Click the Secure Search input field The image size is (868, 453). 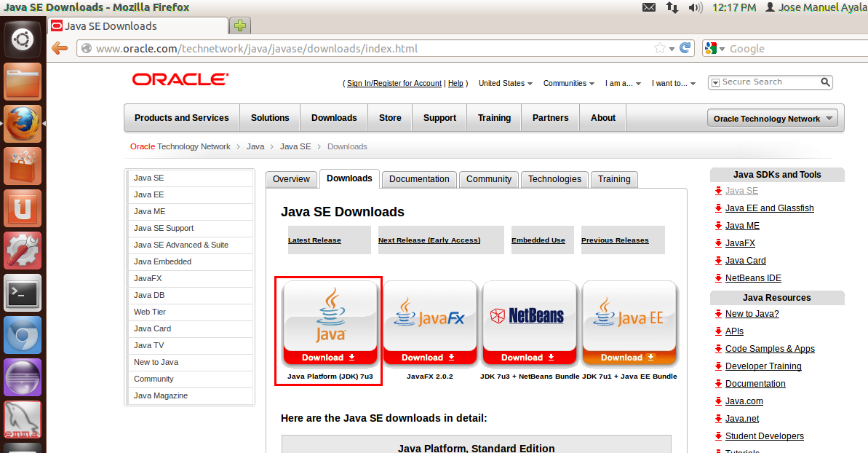click(x=770, y=82)
